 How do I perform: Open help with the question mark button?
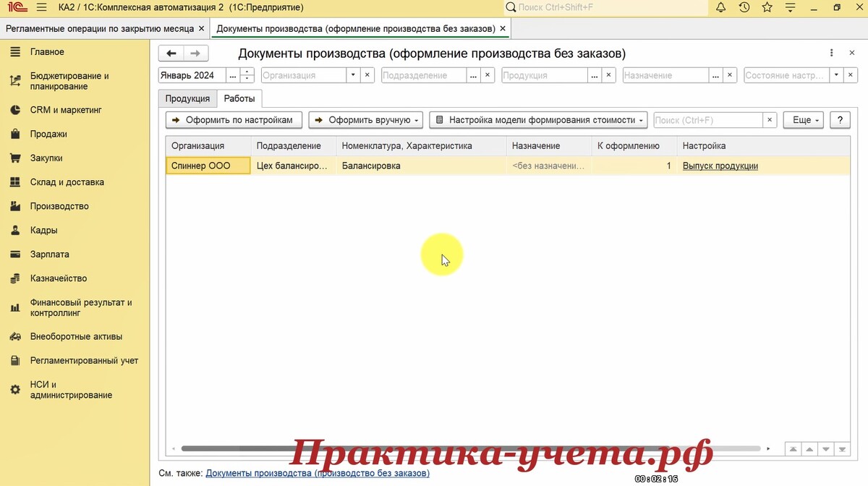pos(840,120)
